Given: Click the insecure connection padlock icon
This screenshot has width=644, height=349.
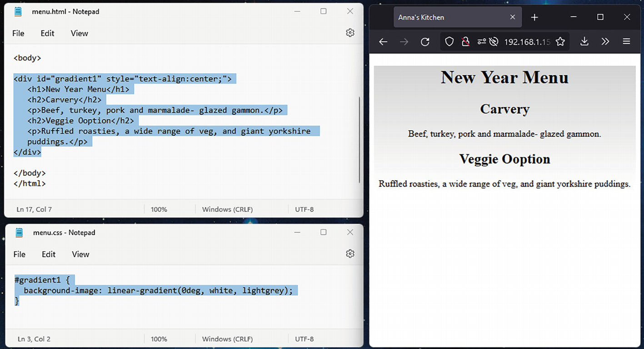Looking at the screenshot, I should click(465, 42).
